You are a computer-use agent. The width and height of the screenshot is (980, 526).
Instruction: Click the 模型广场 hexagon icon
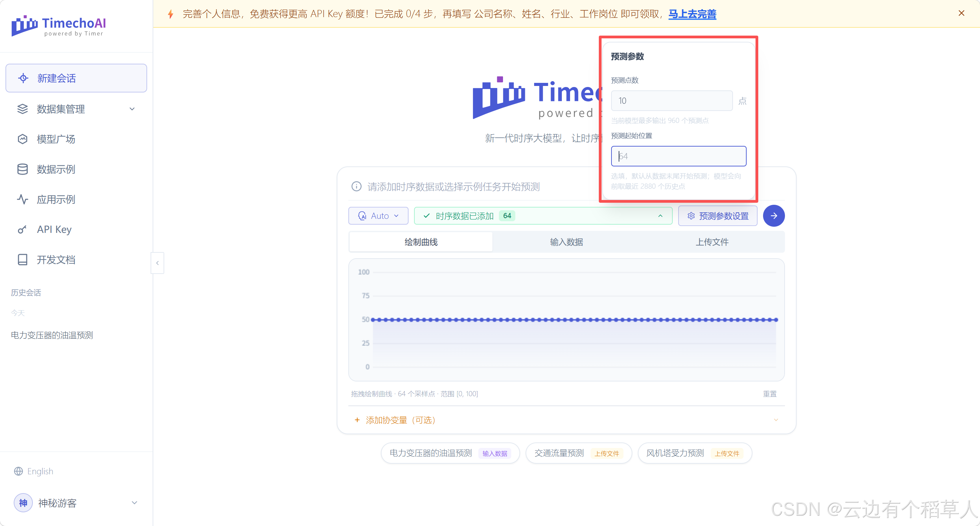click(23, 139)
